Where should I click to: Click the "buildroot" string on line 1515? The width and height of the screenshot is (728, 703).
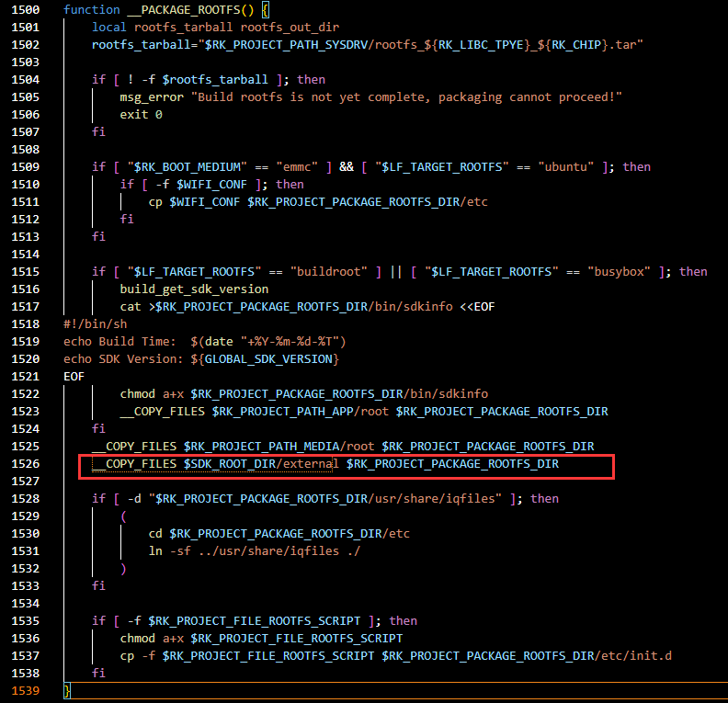tap(329, 272)
